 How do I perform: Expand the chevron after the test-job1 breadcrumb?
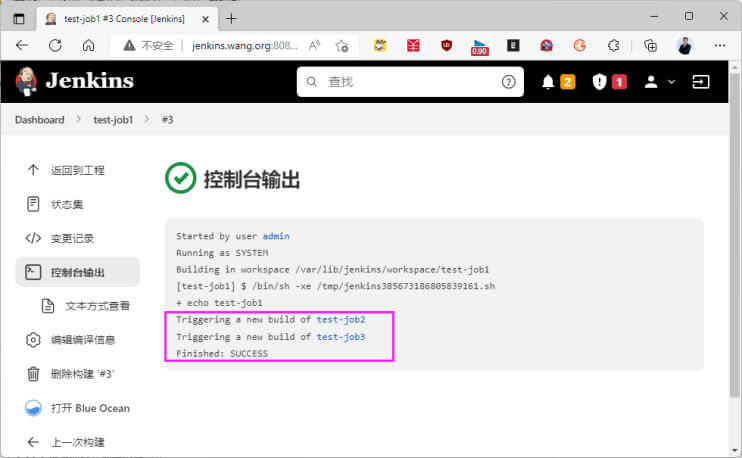point(147,119)
